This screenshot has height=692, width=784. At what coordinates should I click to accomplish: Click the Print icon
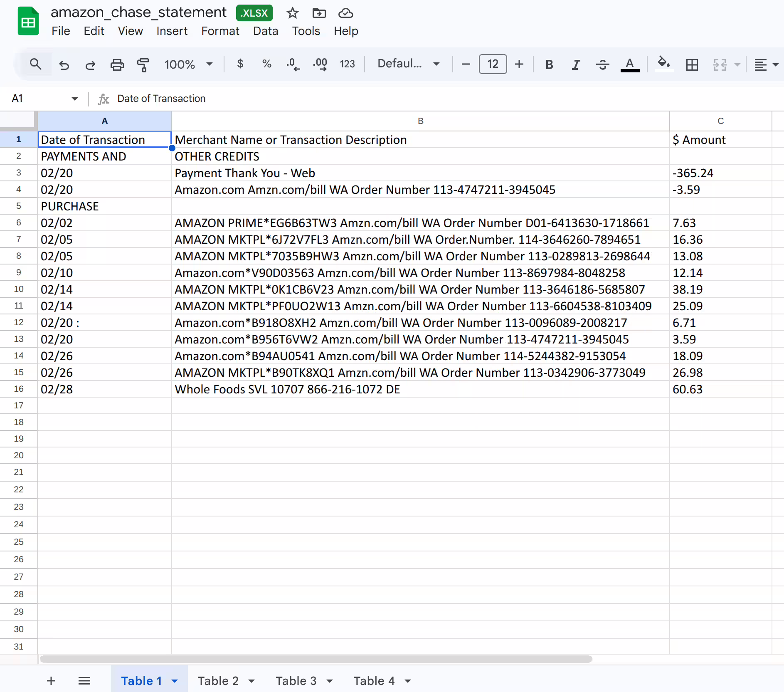click(x=117, y=64)
